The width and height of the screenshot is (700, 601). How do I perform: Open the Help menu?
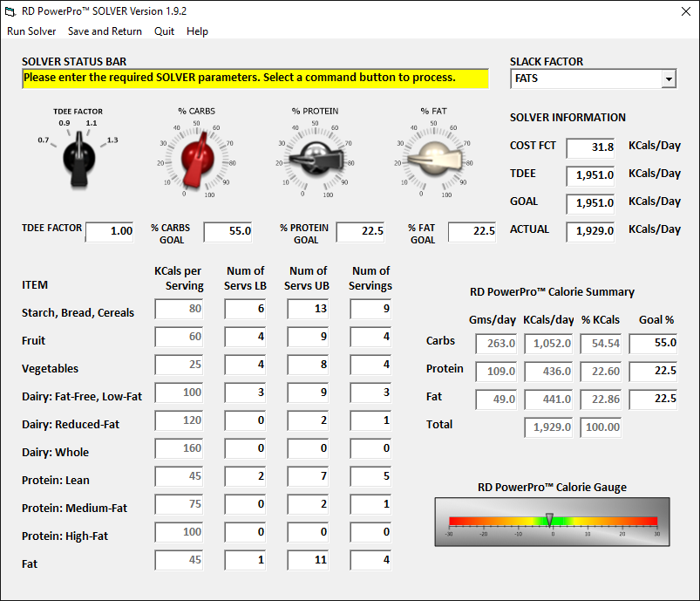click(197, 31)
